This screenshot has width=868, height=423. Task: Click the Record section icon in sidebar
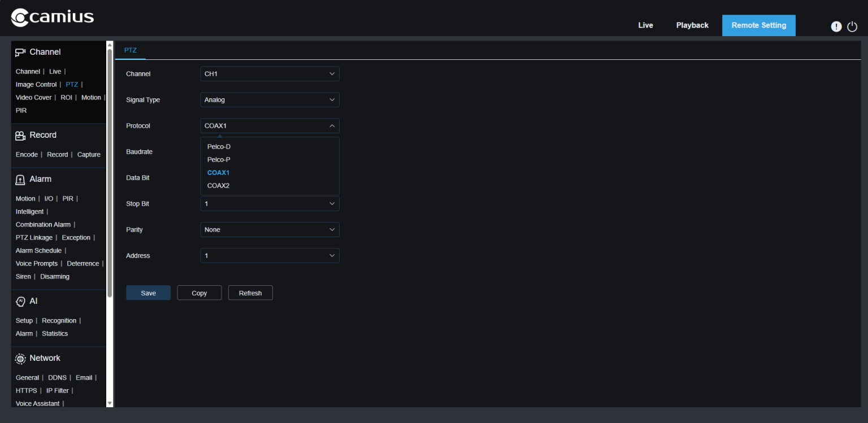[x=20, y=134]
